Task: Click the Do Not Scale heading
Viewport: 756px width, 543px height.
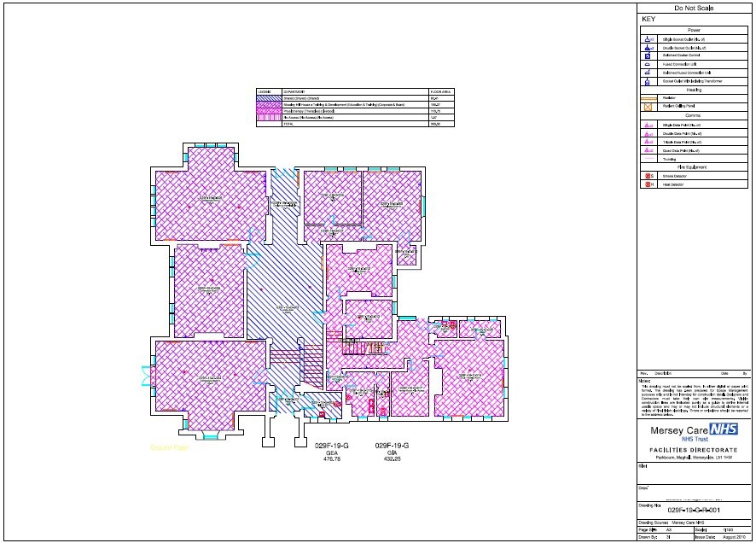Action: point(694,8)
